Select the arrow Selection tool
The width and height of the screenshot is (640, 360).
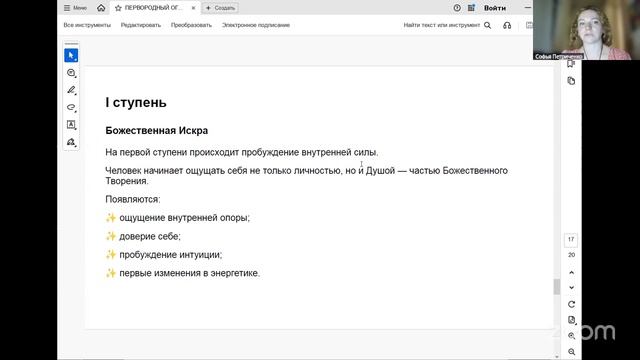(x=71, y=56)
